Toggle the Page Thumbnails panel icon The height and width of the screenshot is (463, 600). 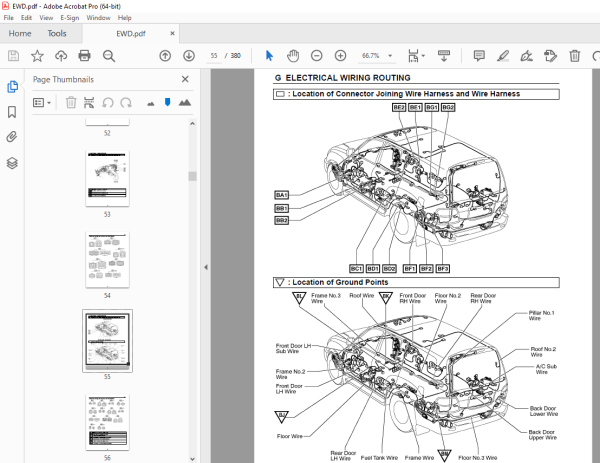pyautogui.click(x=12, y=87)
